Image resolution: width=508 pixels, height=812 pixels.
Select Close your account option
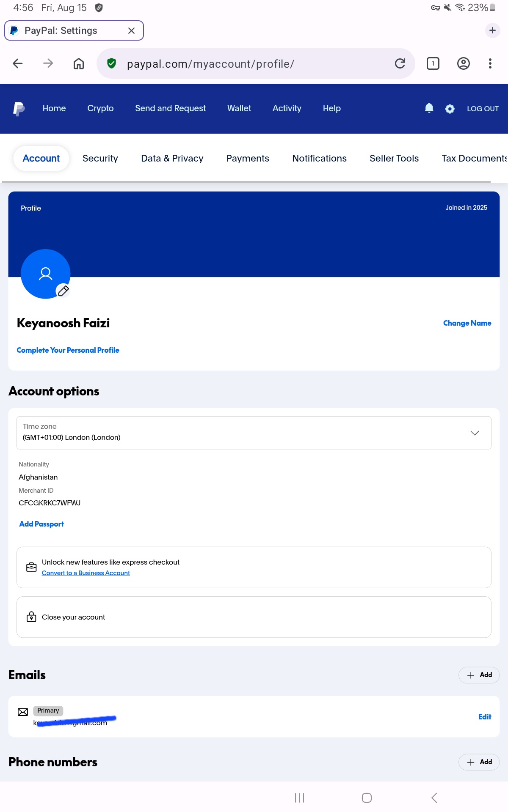coord(254,617)
